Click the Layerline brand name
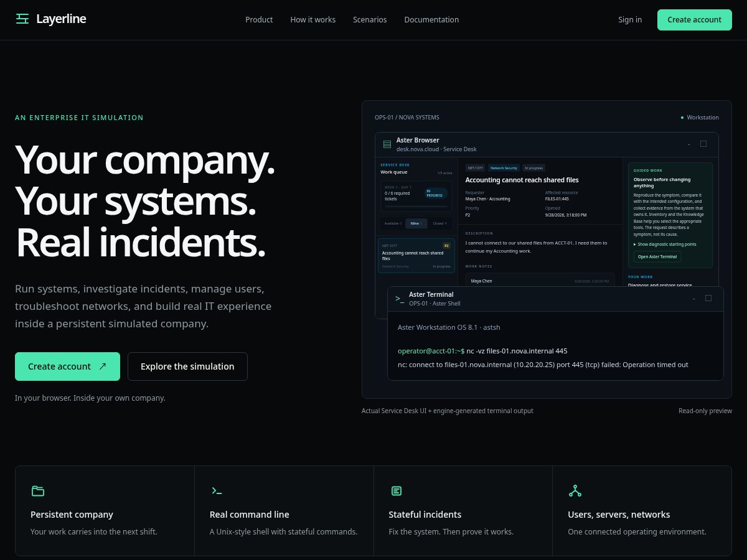 [61, 19]
